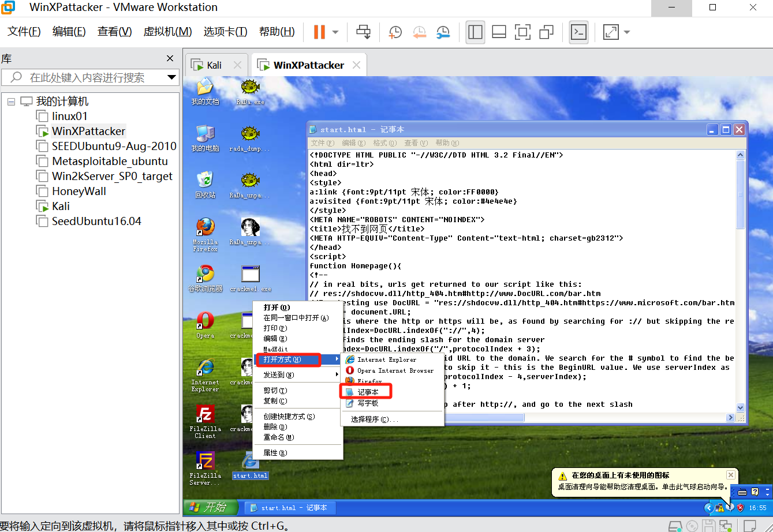Click FileZilla Server desktop icon

(205, 469)
